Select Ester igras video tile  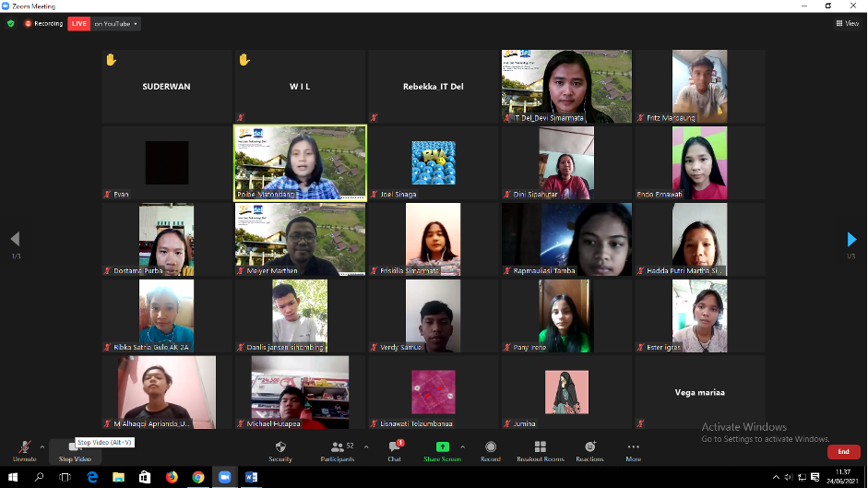tap(700, 315)
